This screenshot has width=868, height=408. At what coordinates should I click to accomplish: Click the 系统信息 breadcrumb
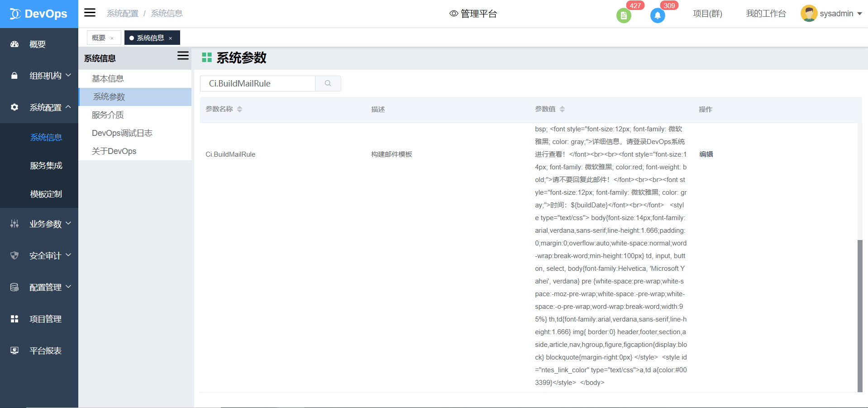(x=167, y=14)
